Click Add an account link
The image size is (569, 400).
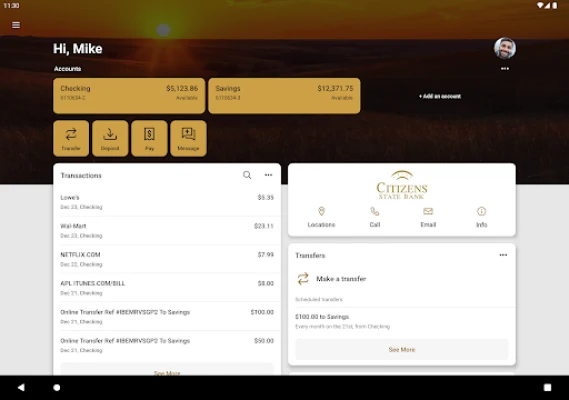[440, 96]
